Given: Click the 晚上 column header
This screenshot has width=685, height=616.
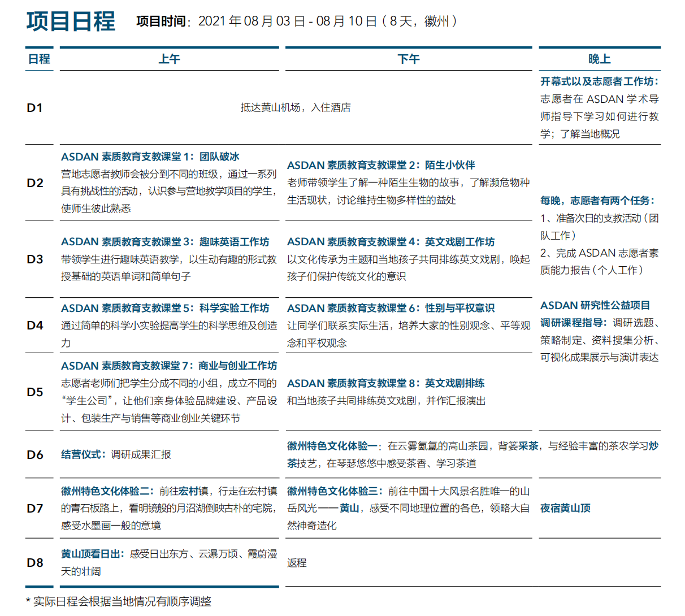Looking at the screenshot, I should pos(599,59).
